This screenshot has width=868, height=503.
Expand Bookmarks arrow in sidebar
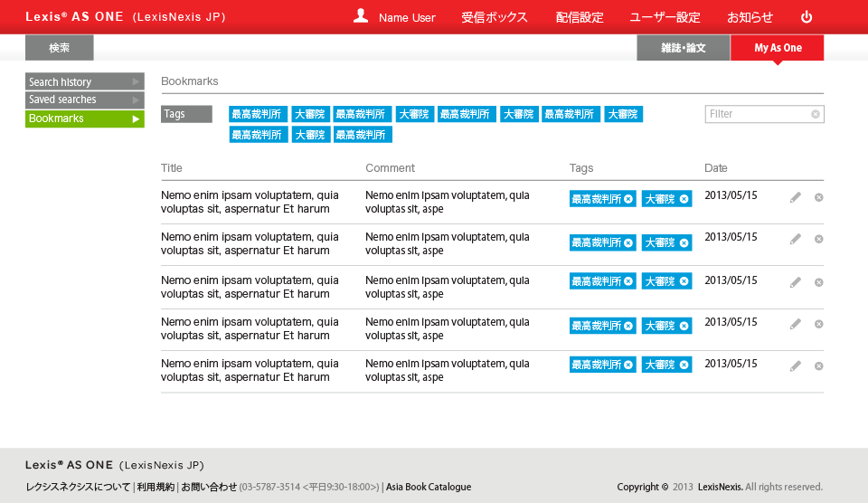pos(136,119)
